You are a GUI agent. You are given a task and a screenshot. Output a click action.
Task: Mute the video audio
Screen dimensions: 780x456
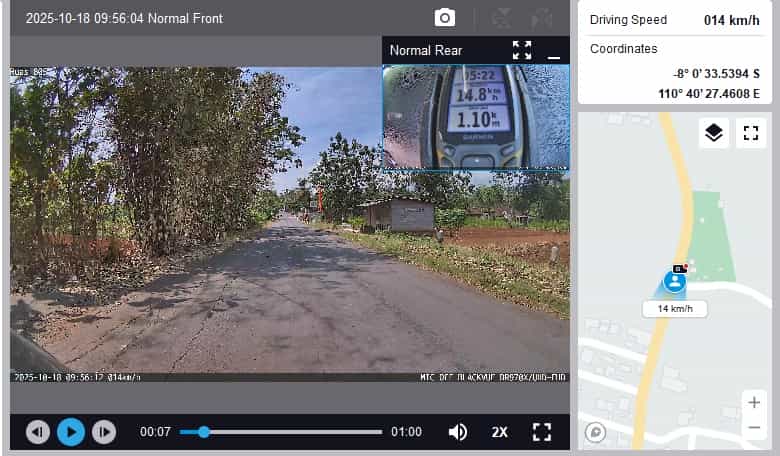click(x=458, y=432)
